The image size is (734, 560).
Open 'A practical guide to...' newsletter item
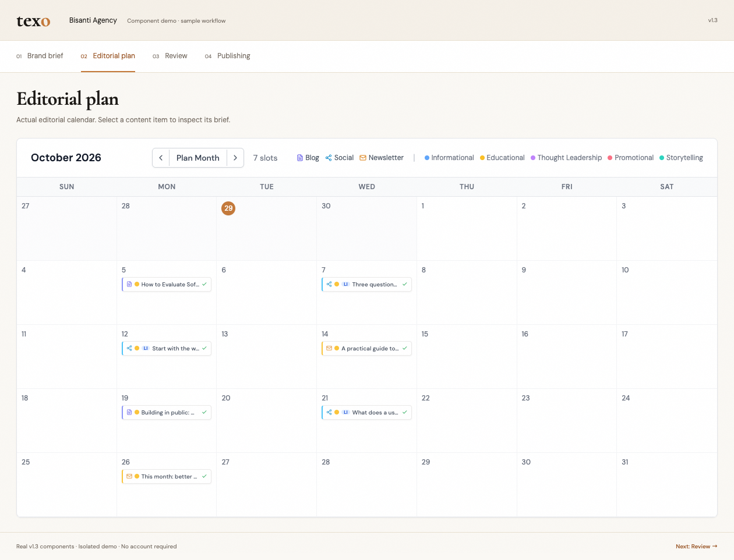tap(367, 348)
